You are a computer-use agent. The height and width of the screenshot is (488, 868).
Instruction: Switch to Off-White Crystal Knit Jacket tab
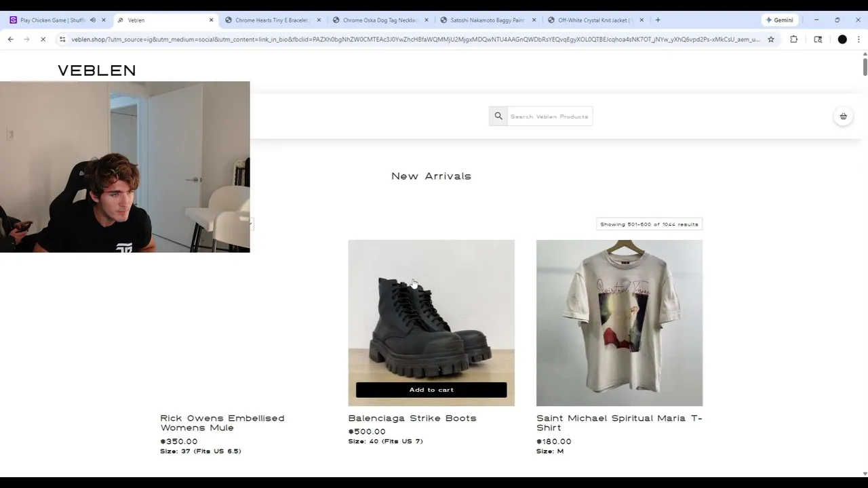click(595, 20)
